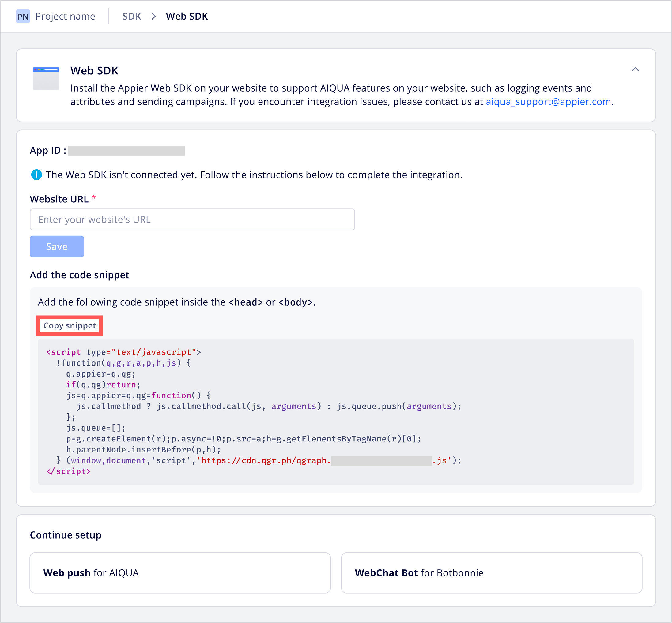Click the Add the code snippet heading
672x623 pixels.
click(79, 275)
